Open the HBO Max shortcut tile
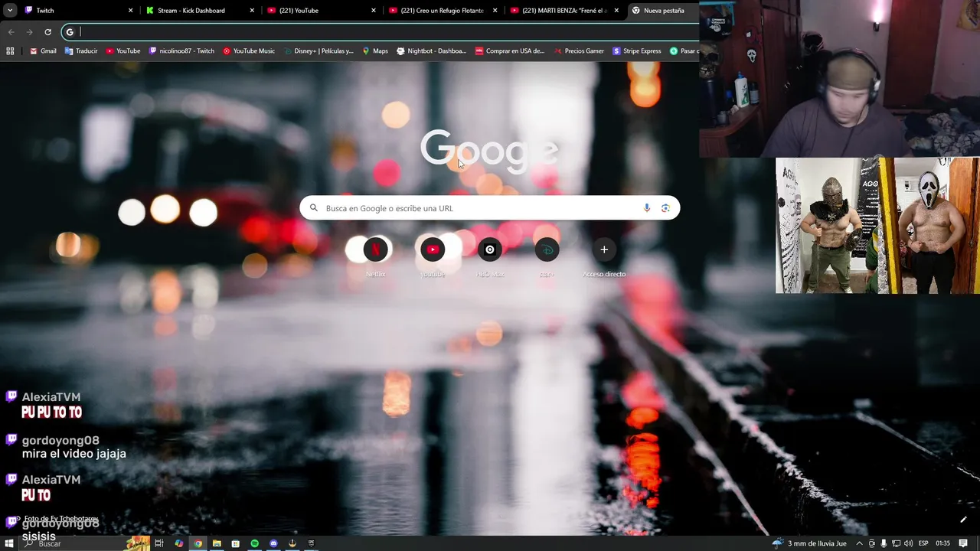Screen dimensions: 980x551 pyautogui.click(x=490, y=256)
